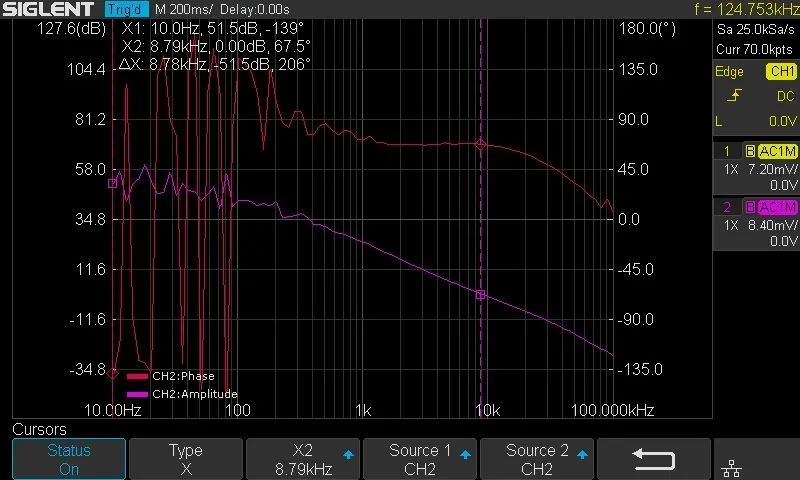Click the Edge trigger type label
The image size is (800, 480).
click(x=729, y=71)
